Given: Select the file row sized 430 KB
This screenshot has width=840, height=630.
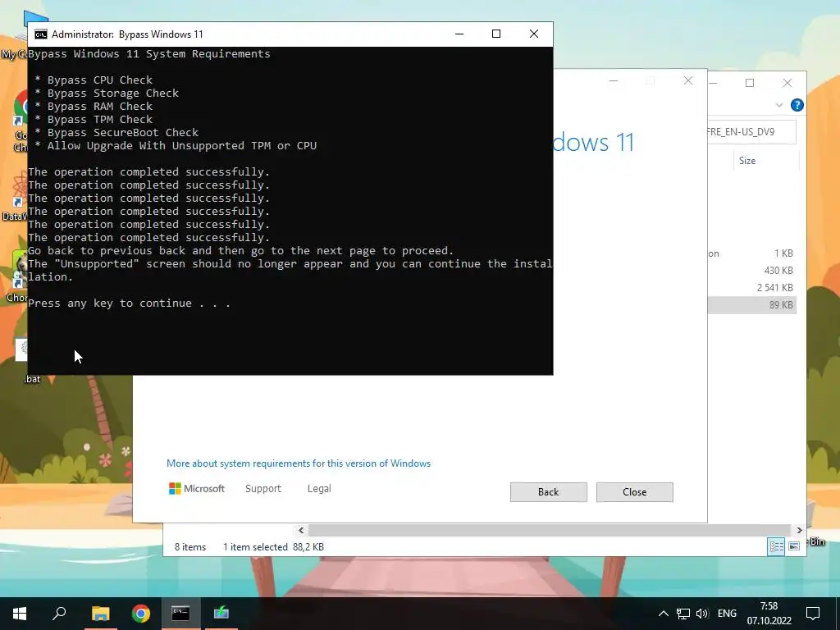Looking at the screenshot, I should pyautogui.click(x=752, y=271).
